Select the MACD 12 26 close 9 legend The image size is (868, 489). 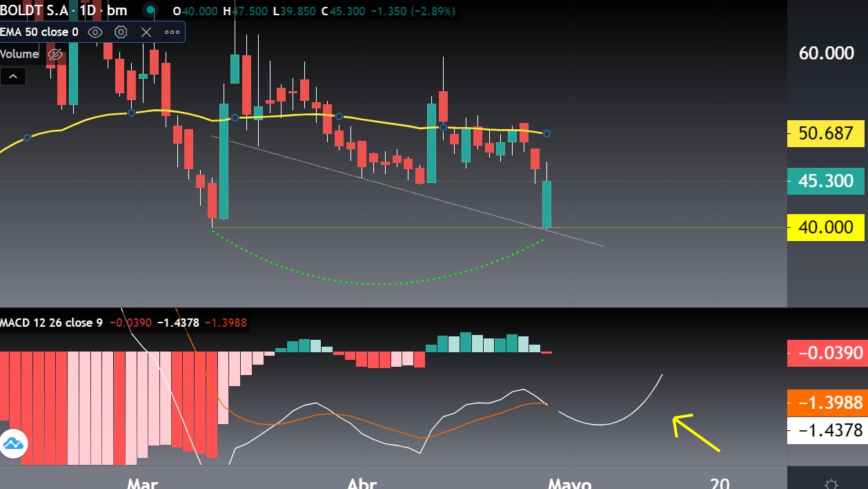tap(52, 323)
